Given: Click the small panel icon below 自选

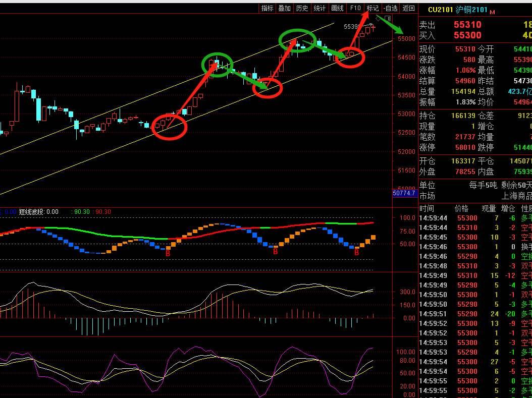Looking at the screenshot, I should coord(388,19).
